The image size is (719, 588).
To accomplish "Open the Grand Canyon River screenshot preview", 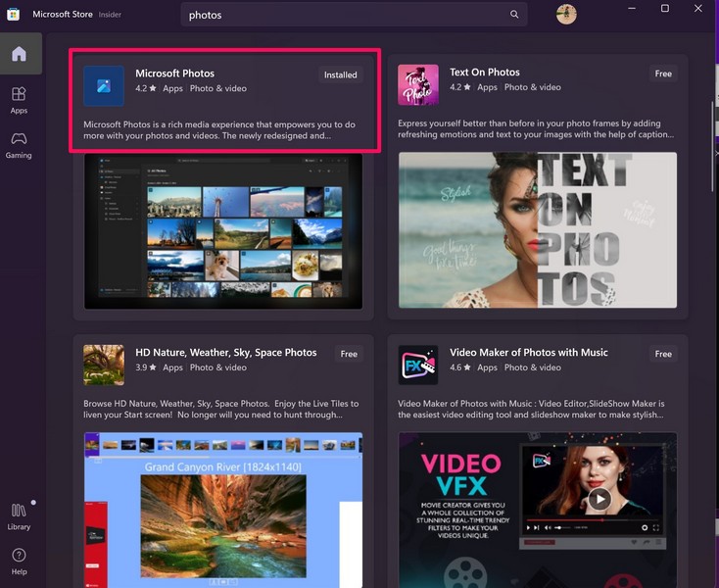I will [x=222, y=510].
